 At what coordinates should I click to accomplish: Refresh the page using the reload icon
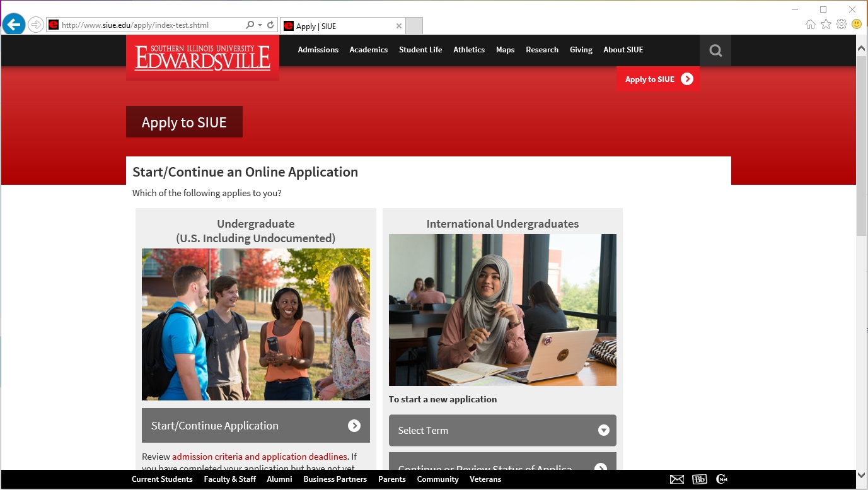(x=270, y=25)
